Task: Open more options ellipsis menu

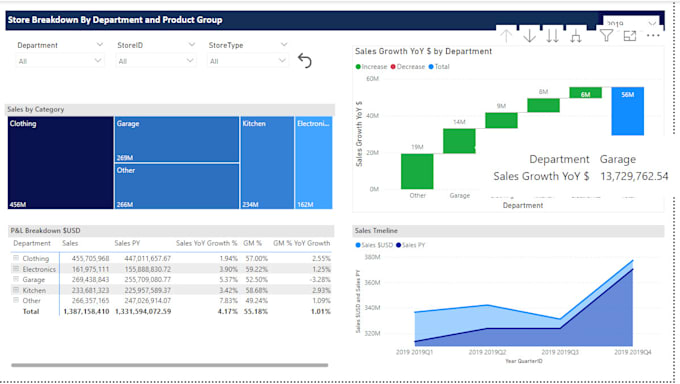Action: (653, 36)
